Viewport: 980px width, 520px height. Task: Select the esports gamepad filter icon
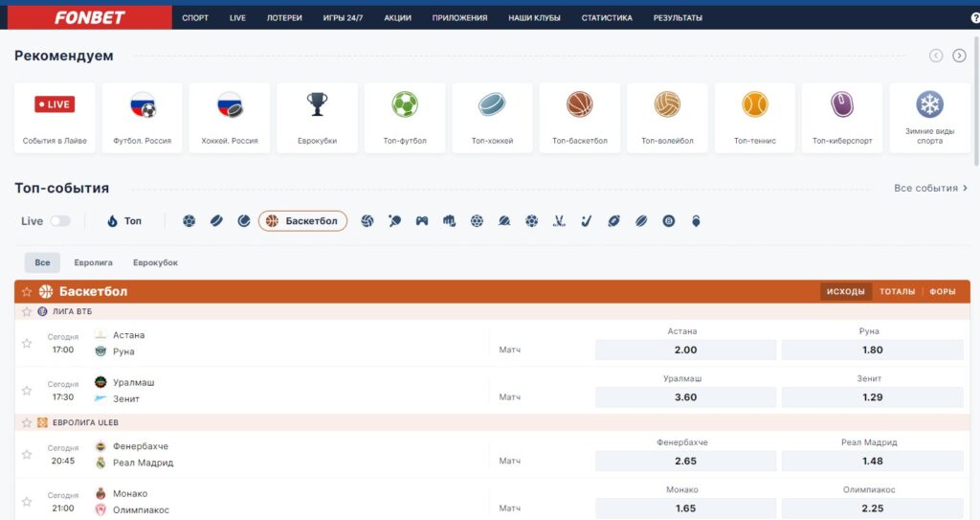422,221
